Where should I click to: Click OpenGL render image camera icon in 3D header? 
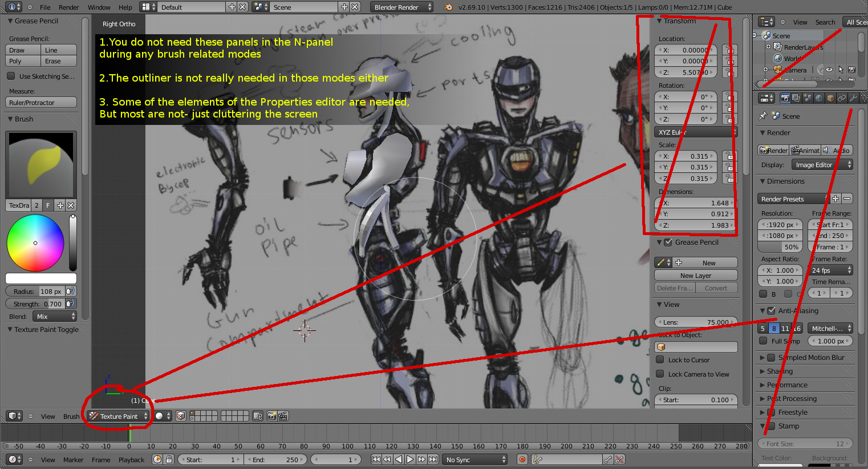(x=271, y=416)
